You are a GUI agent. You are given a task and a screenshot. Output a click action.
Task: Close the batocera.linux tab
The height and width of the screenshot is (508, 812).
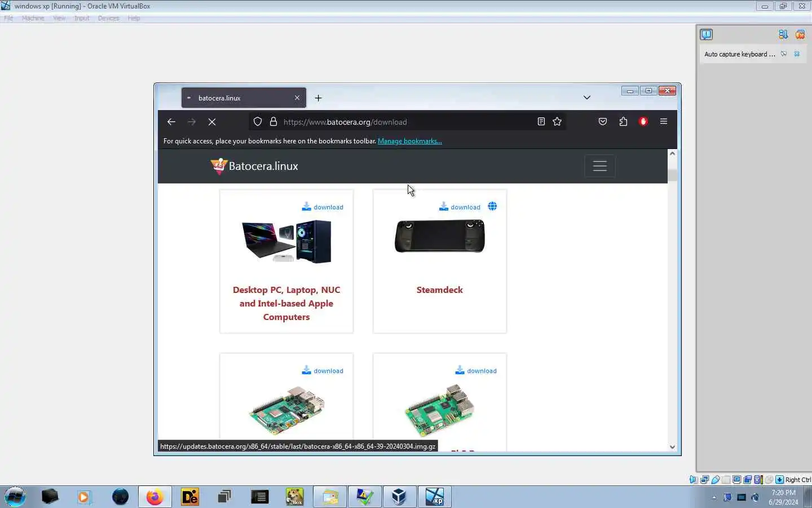point(297,98)
